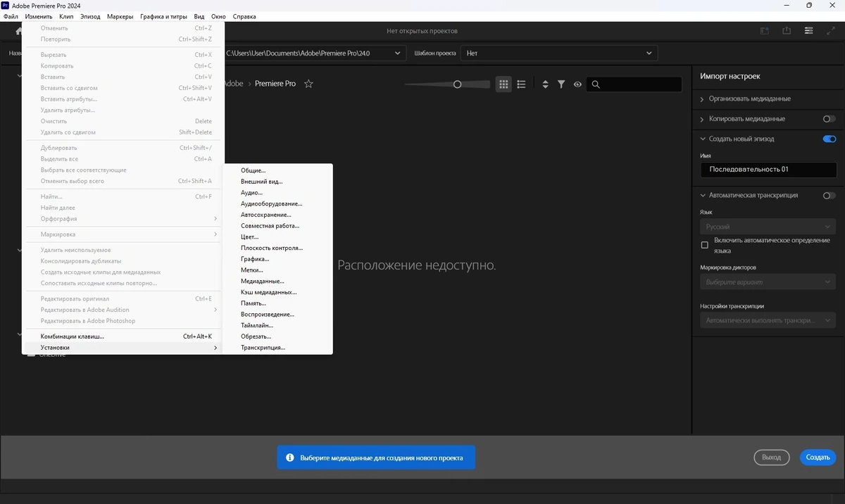Select Воспроизведение... preferences entry
Image resolution: width=845 pixels, height=504 pixels.
click(277, 314)
